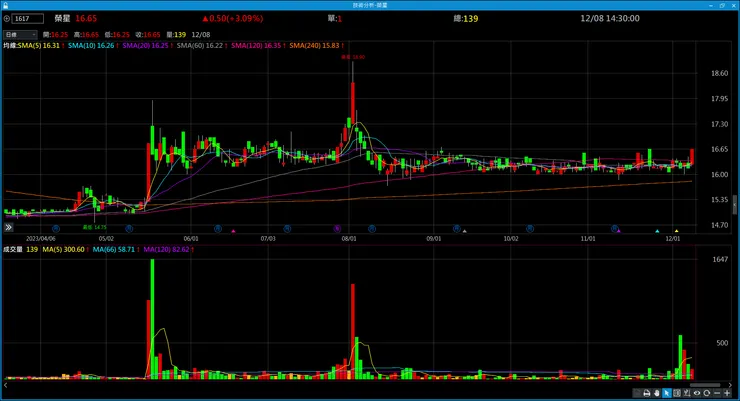740x401 pixels.
Task: Click the price change 0.50(+3.09%) text
Action: [x=233, y=18]
